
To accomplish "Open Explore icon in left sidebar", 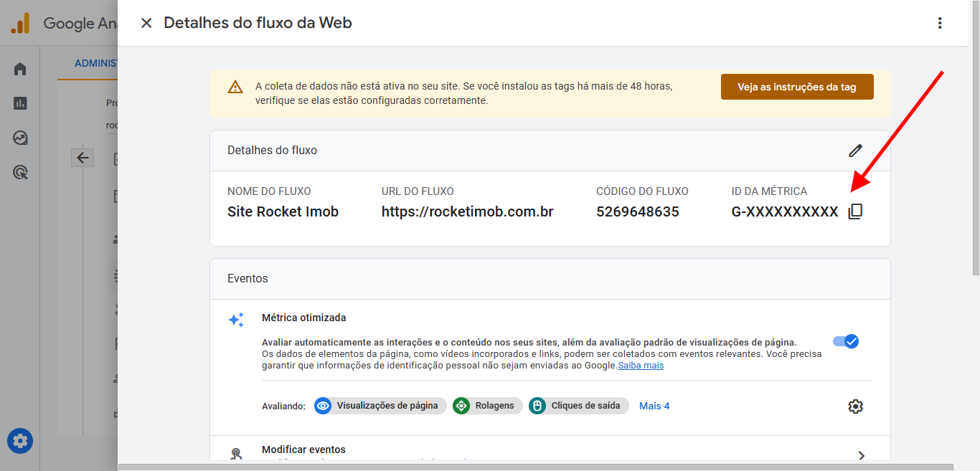I will click(x=20, y=138).
